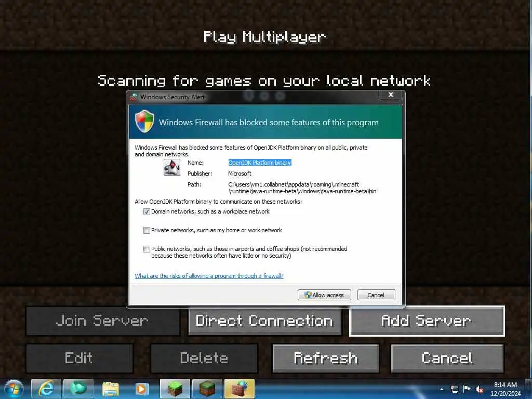
Task: Open the Windows Start menu orb
Action: tap(14, 389)
